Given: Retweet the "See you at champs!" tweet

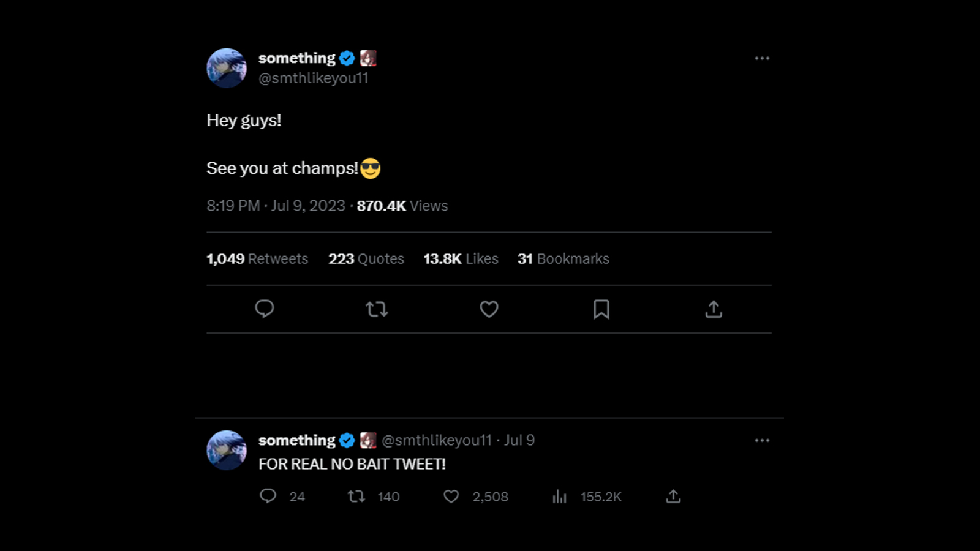Looking at the screenshot, I should tap(377, 309).
